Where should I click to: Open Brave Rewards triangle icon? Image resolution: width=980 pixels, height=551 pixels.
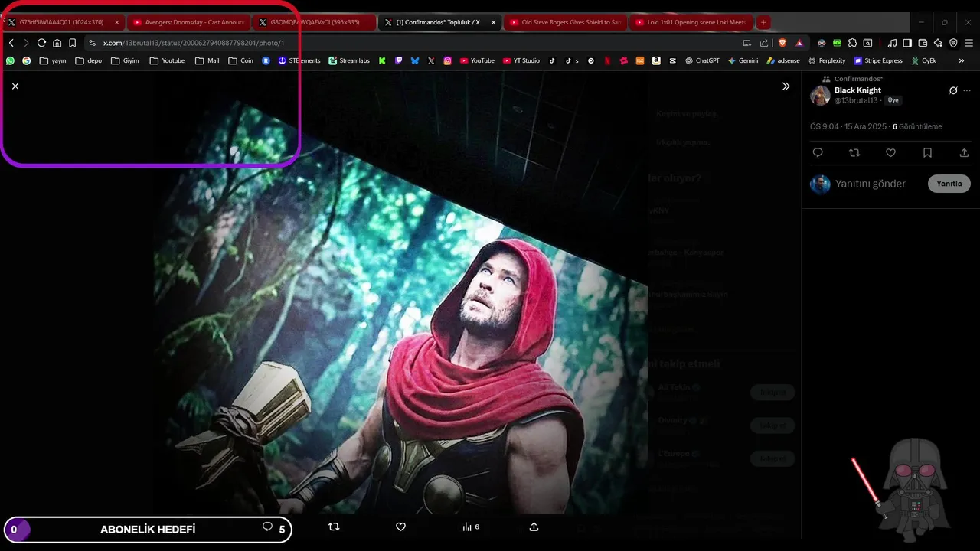pyautogui.click(x=799, y=43)
